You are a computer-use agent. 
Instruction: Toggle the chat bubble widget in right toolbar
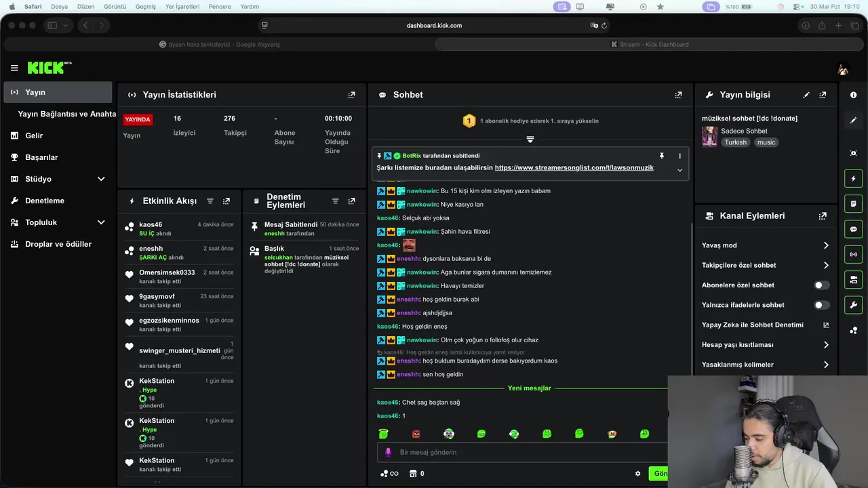[853, 229]
